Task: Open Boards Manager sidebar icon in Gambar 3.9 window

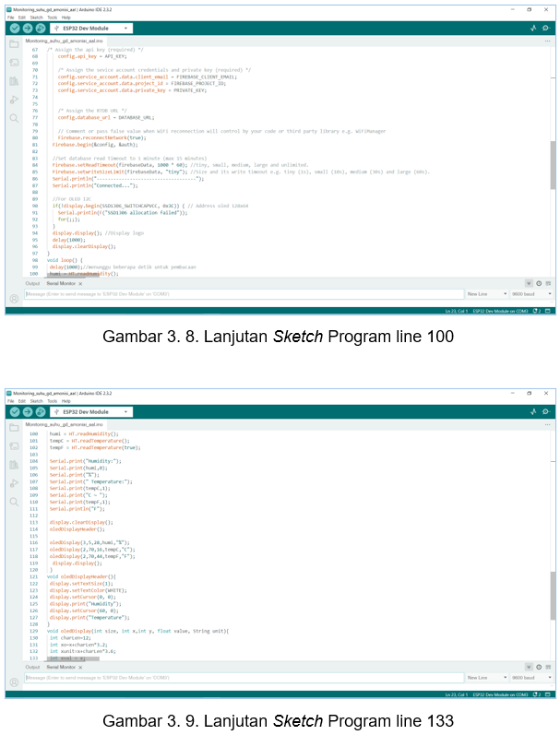Action: (x=14, y=445)
